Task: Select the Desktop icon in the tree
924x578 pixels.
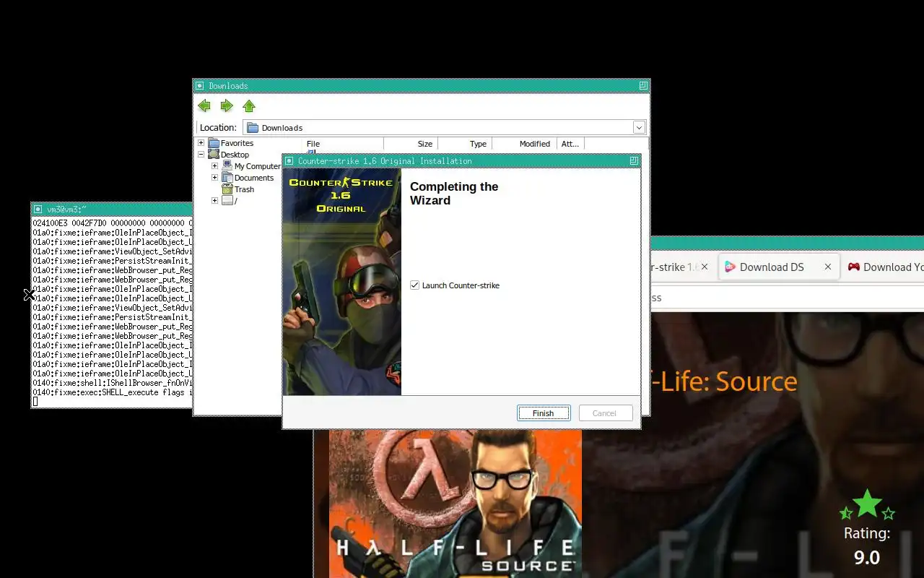Action: coord(214,155)
